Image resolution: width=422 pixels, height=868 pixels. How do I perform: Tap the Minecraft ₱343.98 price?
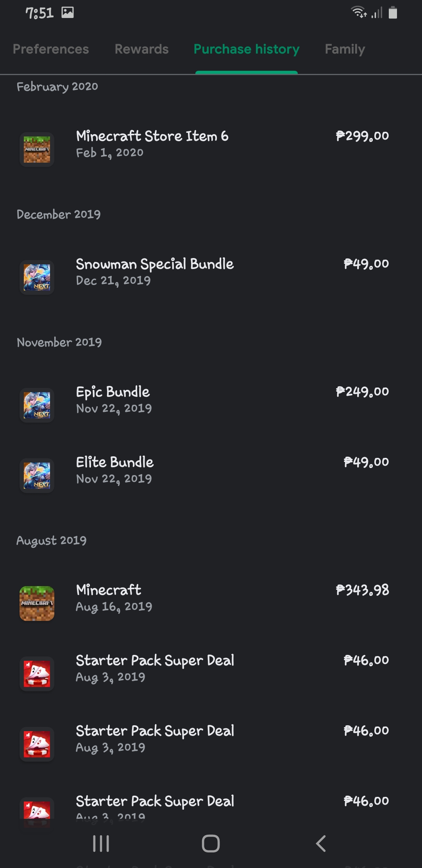[x=362, y=590]
